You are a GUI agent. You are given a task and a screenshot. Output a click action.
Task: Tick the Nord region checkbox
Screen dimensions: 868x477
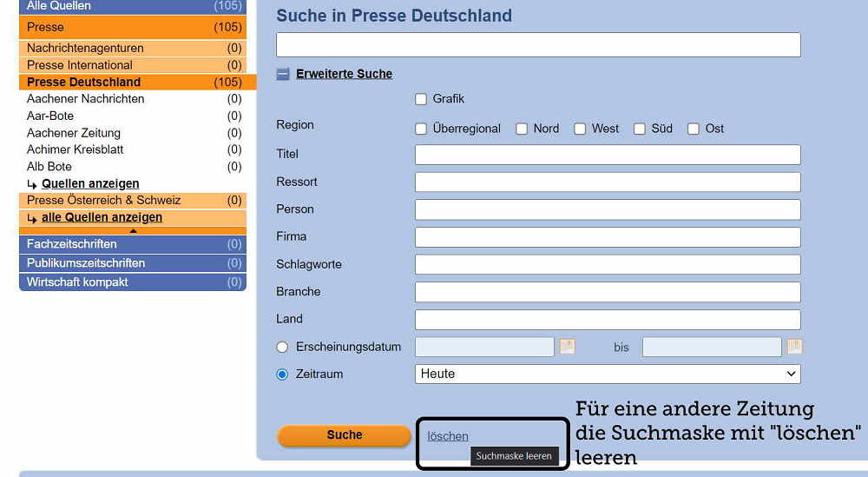[x=522, y=129]
